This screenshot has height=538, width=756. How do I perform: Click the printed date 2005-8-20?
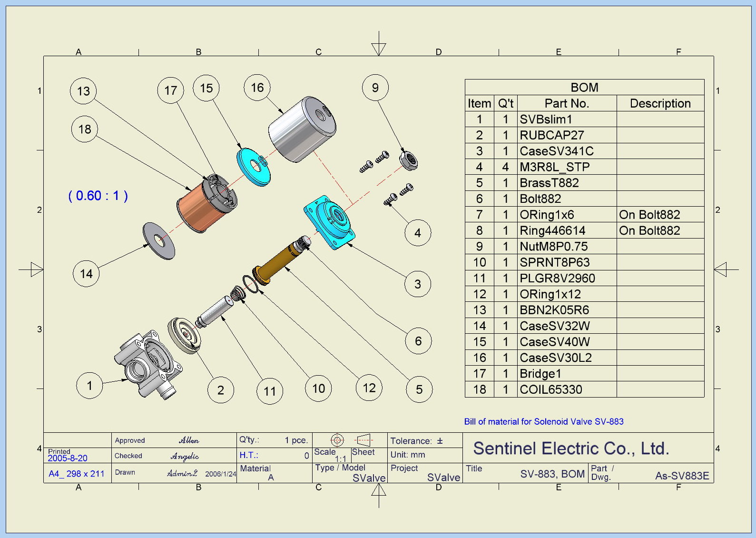(68, 458)
